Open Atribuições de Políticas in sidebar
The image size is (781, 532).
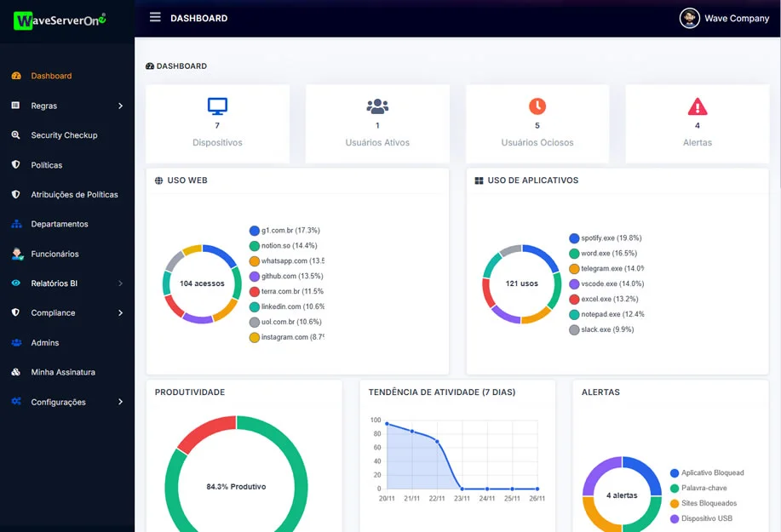(74, 195)
